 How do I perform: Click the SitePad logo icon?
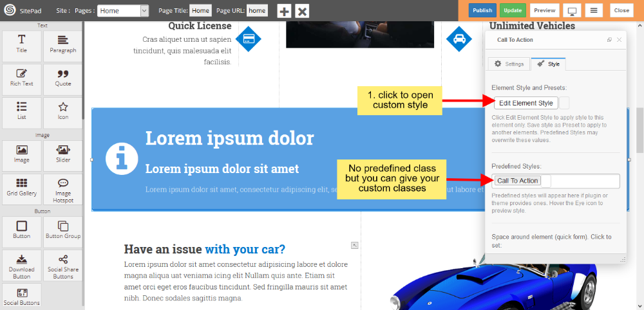(10, 11)
